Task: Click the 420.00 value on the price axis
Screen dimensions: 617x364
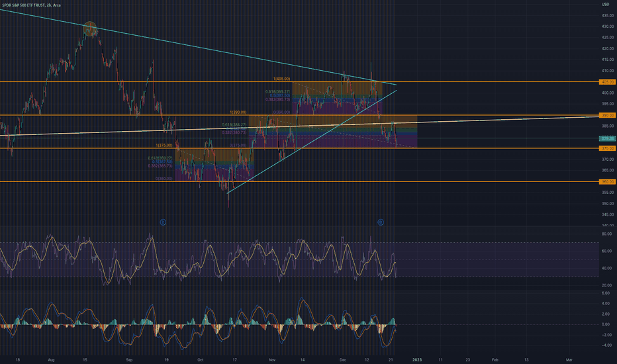Action: click(x=608, y=49)
